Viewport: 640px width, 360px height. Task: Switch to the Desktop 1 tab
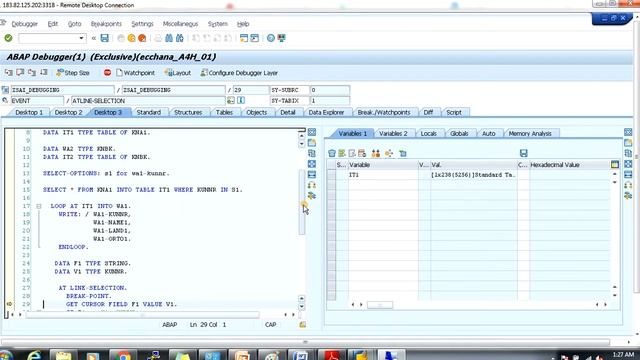tap(29, 112)
